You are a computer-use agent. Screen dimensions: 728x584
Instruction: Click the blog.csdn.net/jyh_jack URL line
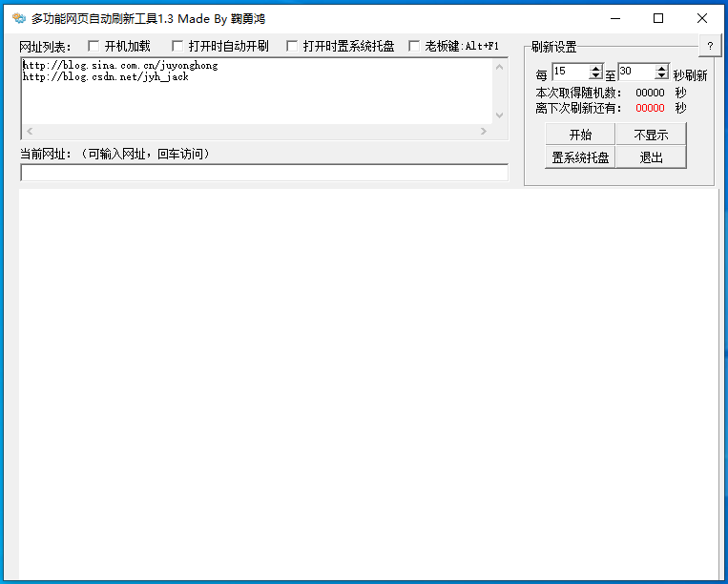105,76
